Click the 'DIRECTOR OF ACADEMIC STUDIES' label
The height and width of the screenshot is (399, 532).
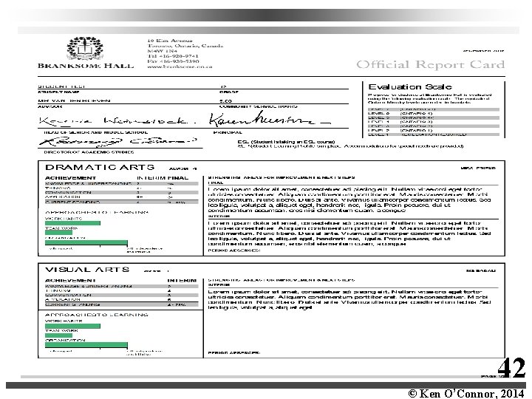coord(89,152)
